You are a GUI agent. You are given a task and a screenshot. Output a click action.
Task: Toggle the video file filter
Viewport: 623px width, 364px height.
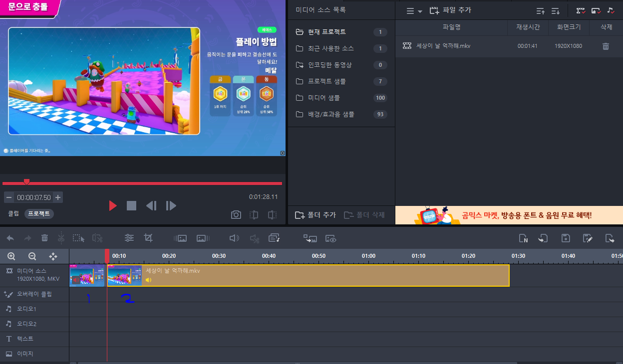coord(581,10)
